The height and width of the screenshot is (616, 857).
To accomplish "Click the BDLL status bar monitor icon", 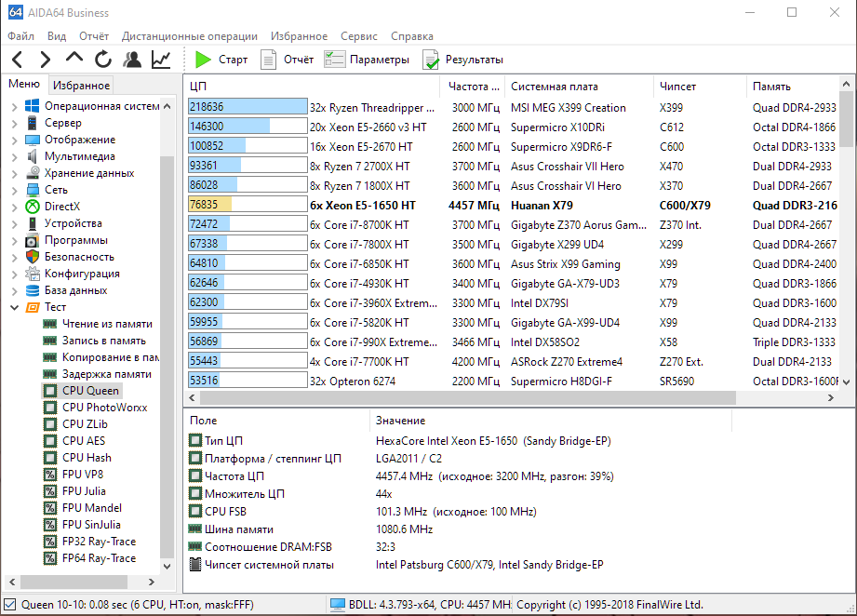I will point(338,605).
